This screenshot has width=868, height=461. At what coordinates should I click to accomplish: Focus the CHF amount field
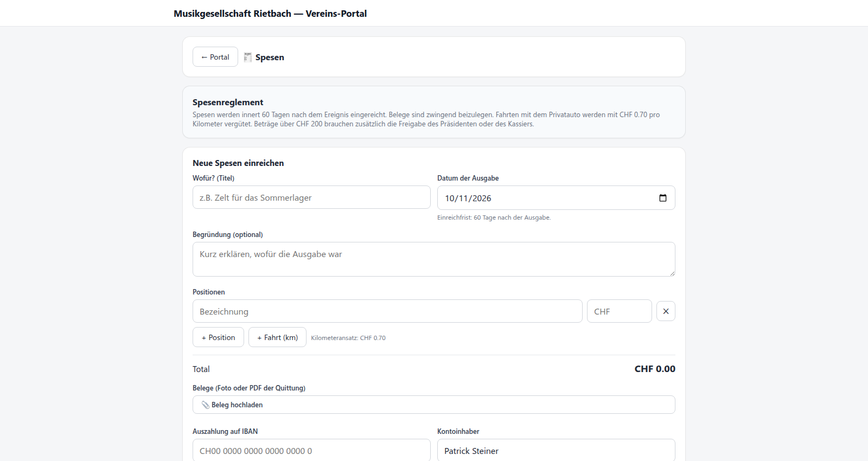620,311
